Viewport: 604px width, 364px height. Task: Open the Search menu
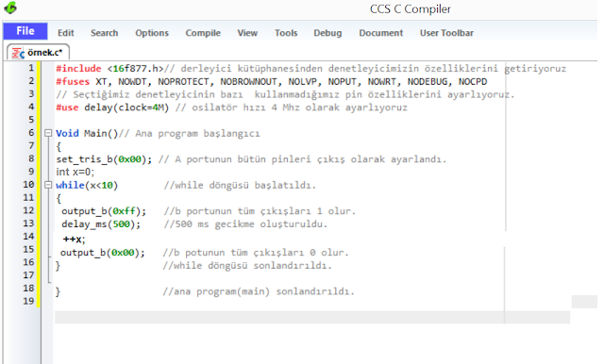[x=105, y=33]
